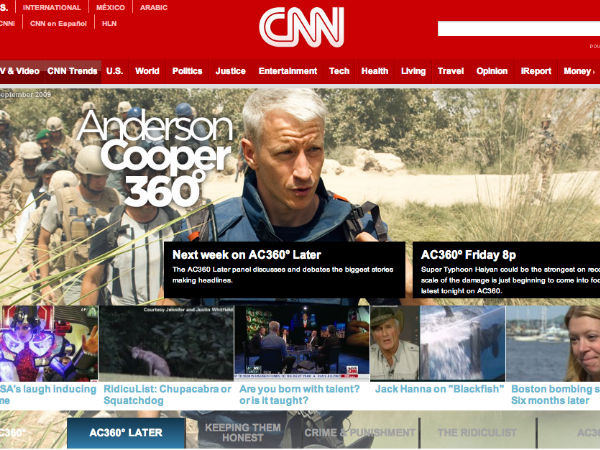600x450 pixels.
Task: Switch to the KEEPING THEM HONEST tab
Action: 241,433
